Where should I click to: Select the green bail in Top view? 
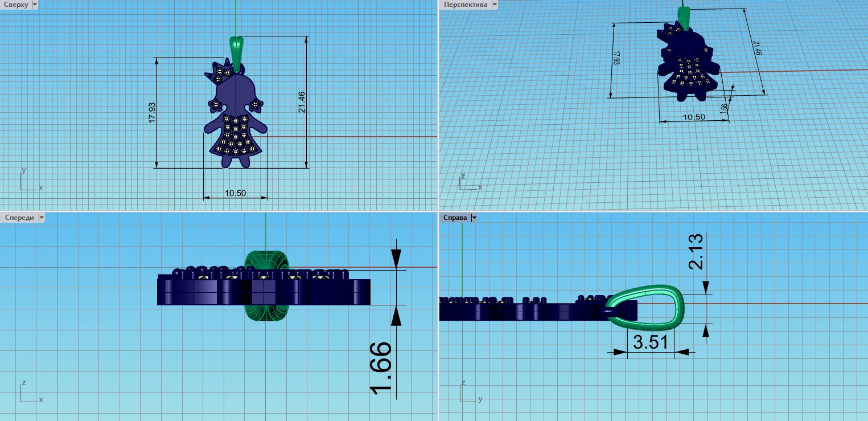236,48
